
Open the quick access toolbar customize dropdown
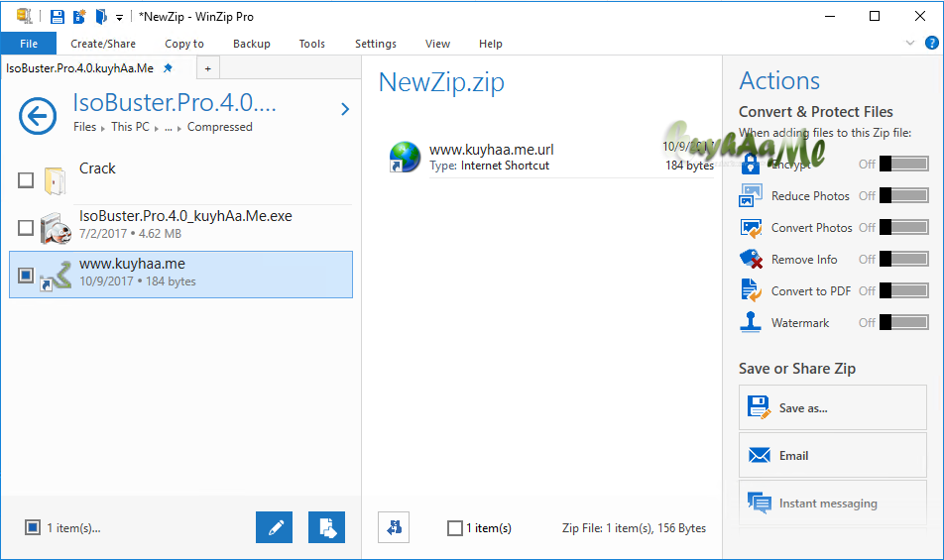(x=119, y=18)
